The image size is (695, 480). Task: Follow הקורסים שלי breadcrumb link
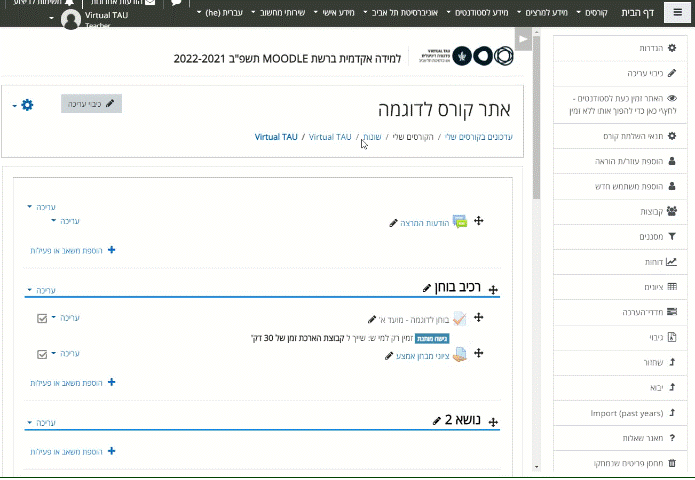[413, 137]
